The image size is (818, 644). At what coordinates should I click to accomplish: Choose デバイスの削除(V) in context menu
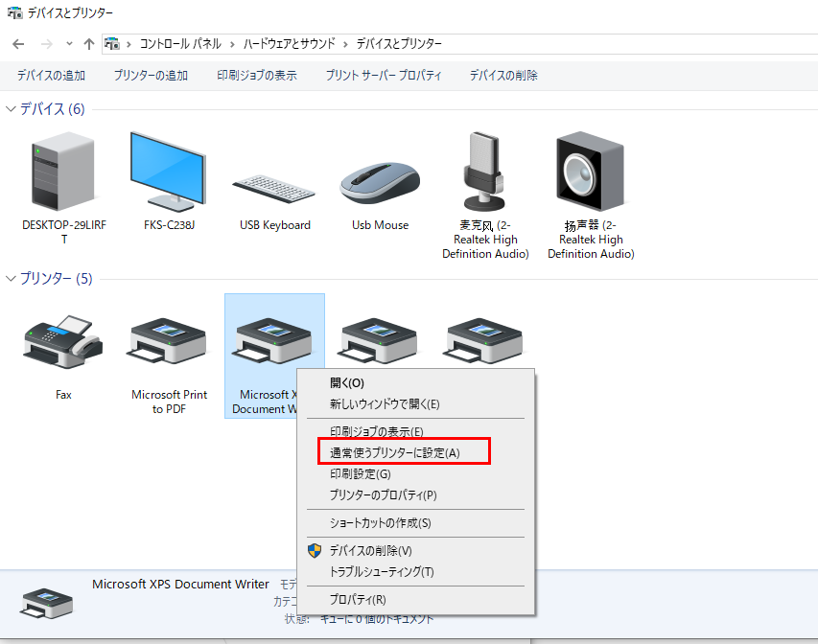tap(415, 551)
